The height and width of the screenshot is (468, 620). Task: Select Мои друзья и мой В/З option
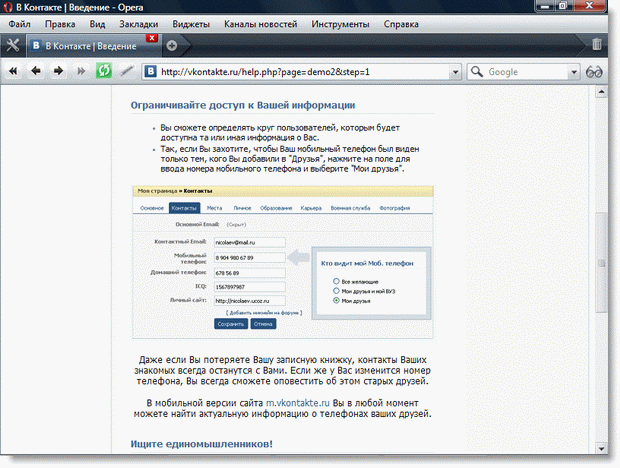click(336, 291)
